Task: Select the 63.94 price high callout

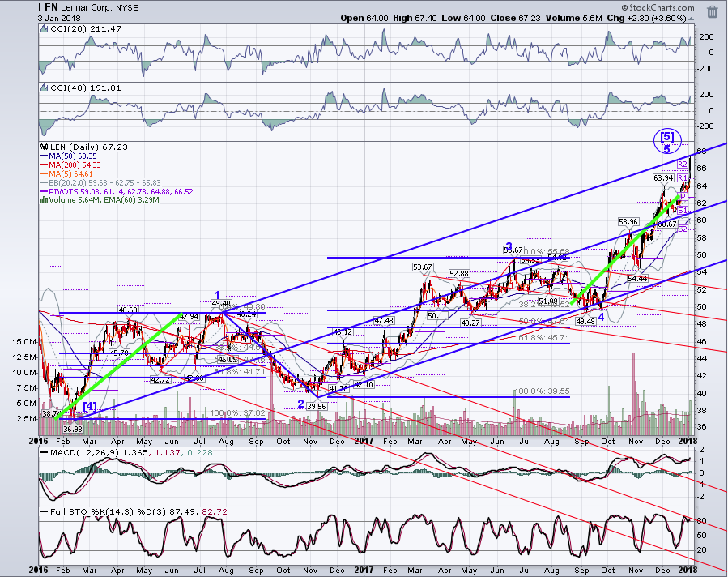Action: tap(663, 178)
